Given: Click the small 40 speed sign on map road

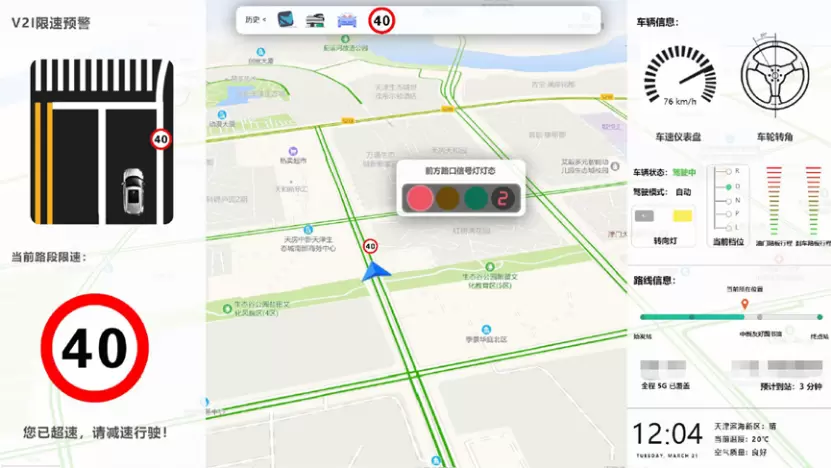Looking at the screenshot, I should (x=370, y=246).
